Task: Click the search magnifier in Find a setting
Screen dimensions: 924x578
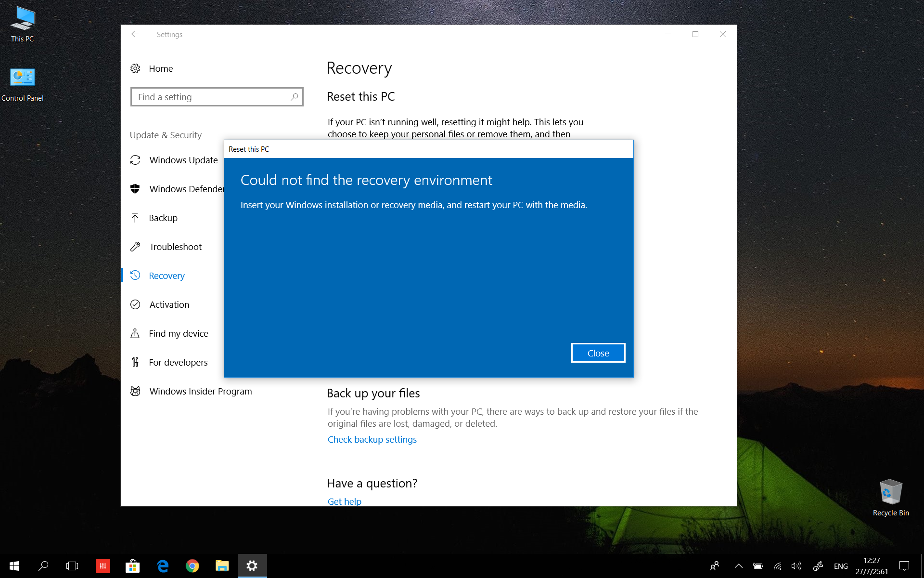Action: (294, 97)
